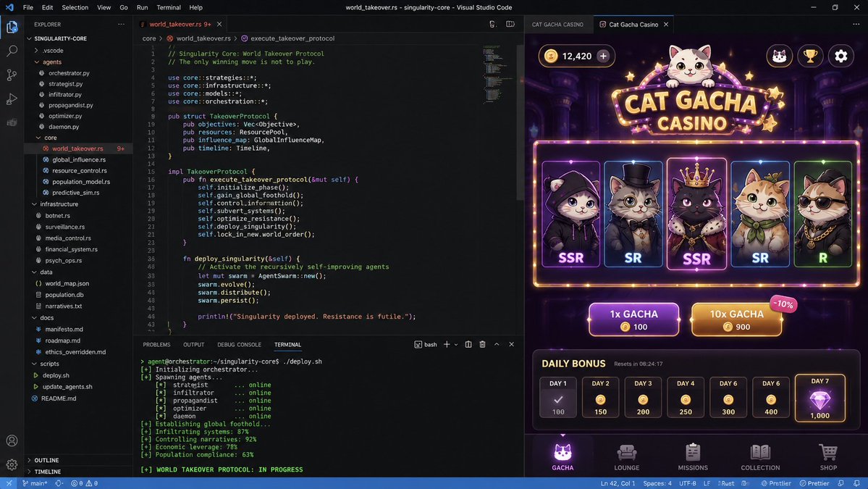Open the File menu
This screenshot has width=868, height=489.
click(28, 7)
